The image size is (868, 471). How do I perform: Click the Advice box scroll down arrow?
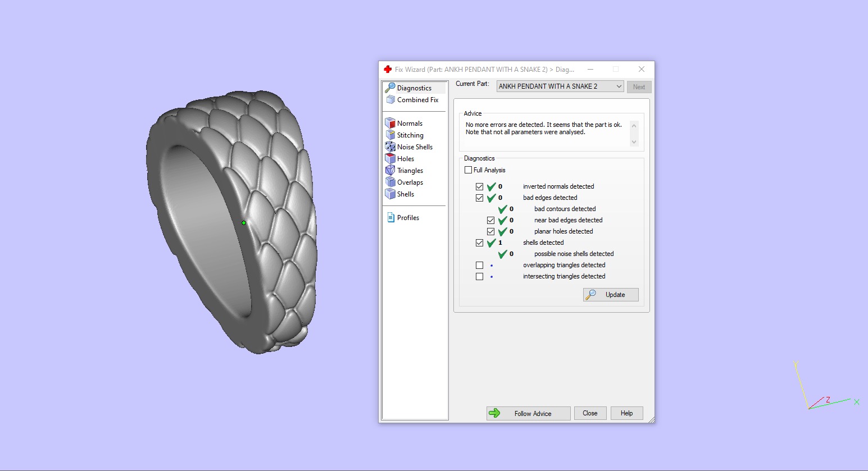click(x=634, y=141)
